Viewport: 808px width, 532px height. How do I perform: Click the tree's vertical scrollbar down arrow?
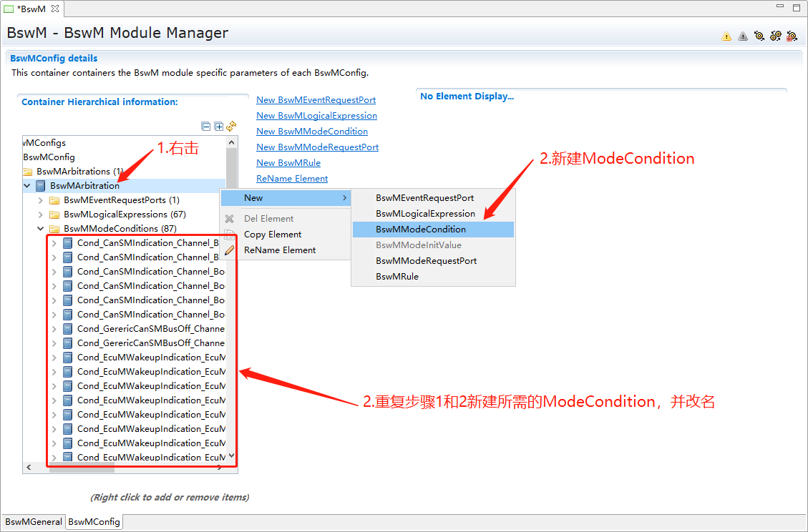231,455
